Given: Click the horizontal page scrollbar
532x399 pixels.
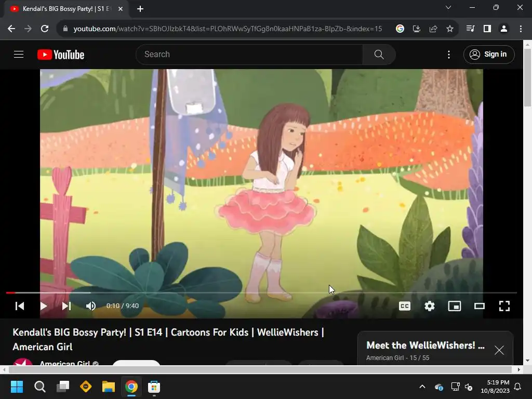Looking at the screenshot, I should (260, 369).
